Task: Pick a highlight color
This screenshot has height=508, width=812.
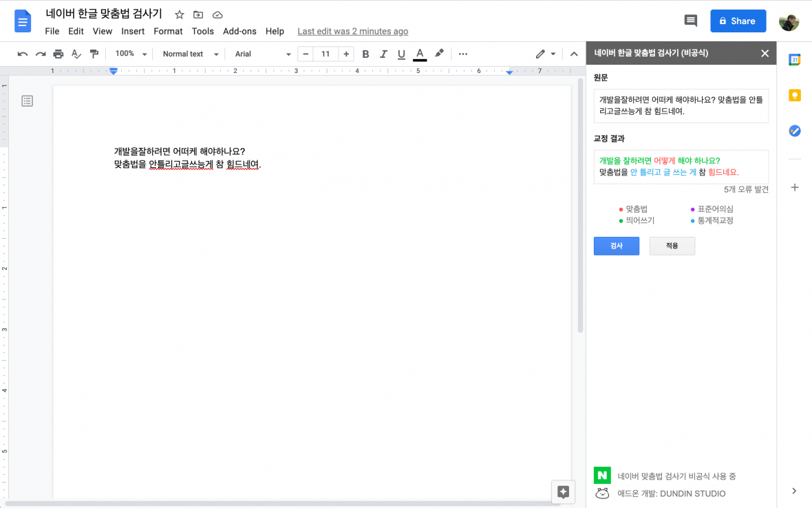Action: [439, 53]
